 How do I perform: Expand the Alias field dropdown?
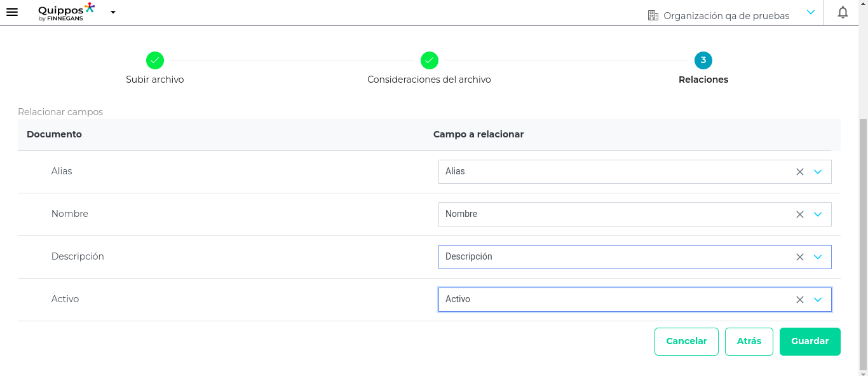pyautogui.click(x=818, y=172)
